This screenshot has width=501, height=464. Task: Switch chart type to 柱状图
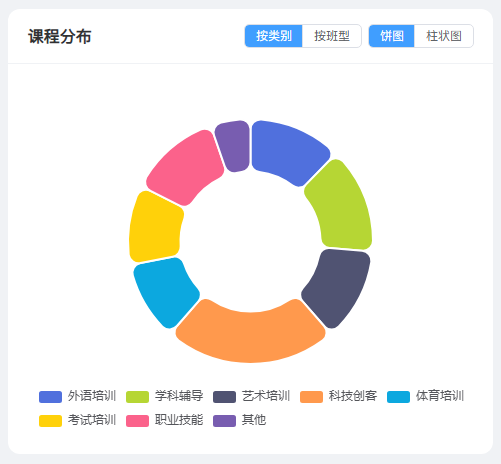tap(444, 36)
